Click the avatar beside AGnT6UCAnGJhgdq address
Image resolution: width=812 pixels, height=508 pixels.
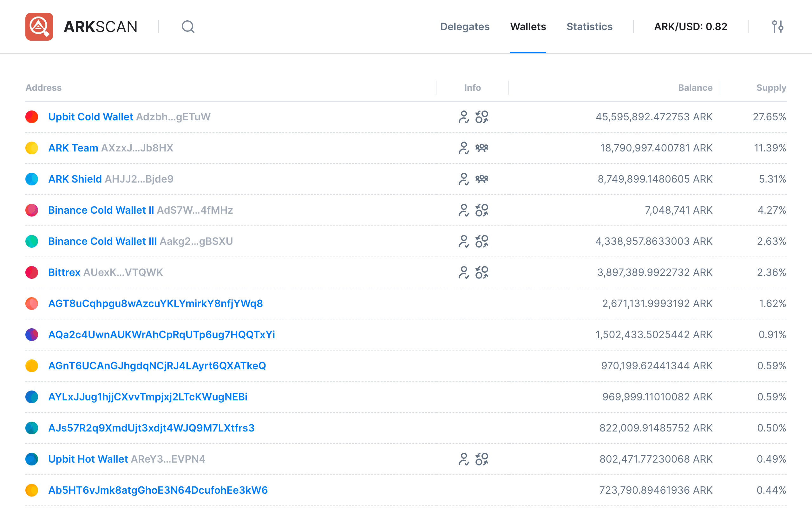pos(32,365)
